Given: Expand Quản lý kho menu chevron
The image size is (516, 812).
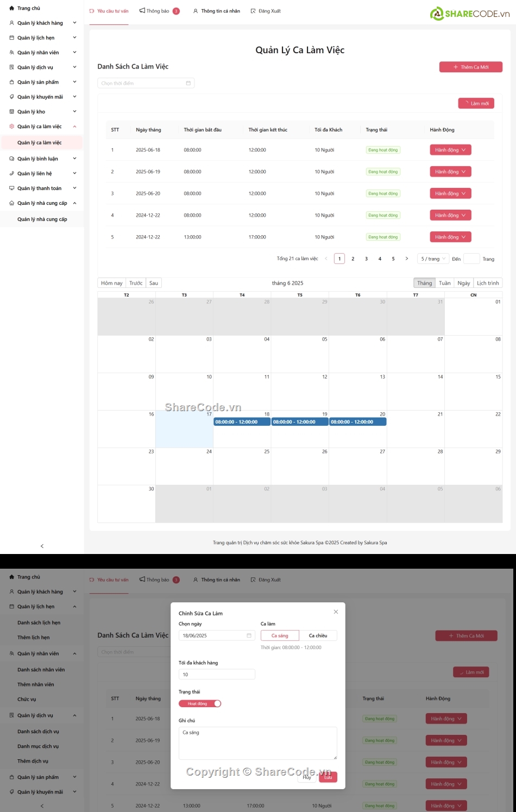Looking at the screenshot, I should (x=74, y=112).
